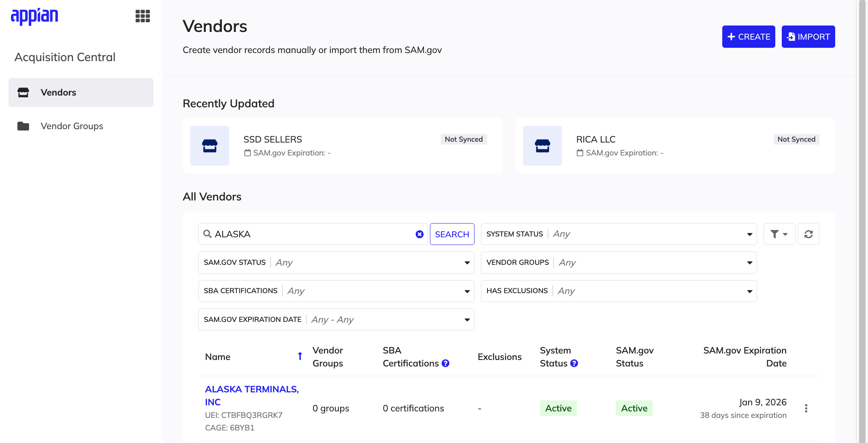The height and width of the screenshot is (443, 868).
Task: Click the SAM.gov Status column header
Action: coord(635,357)
